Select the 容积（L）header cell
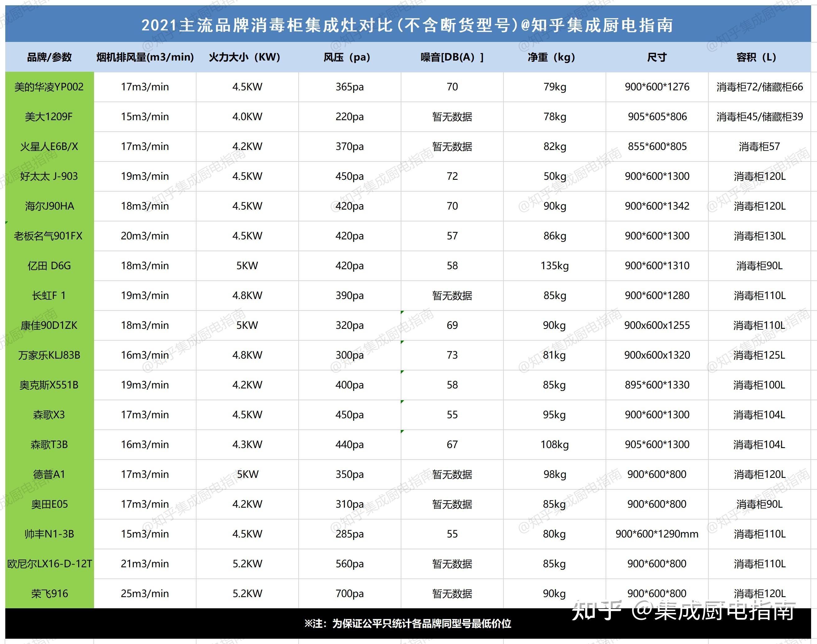The image size is (817, 644). [x=760, y=57]
